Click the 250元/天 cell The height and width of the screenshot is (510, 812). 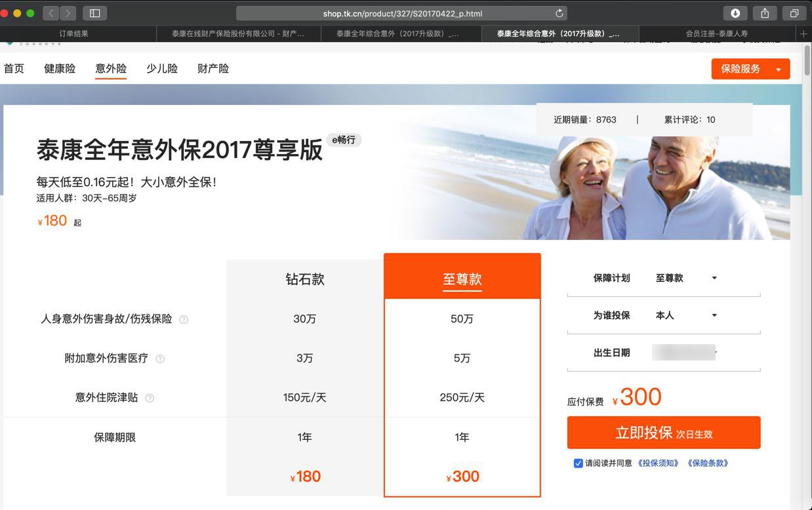462,398
